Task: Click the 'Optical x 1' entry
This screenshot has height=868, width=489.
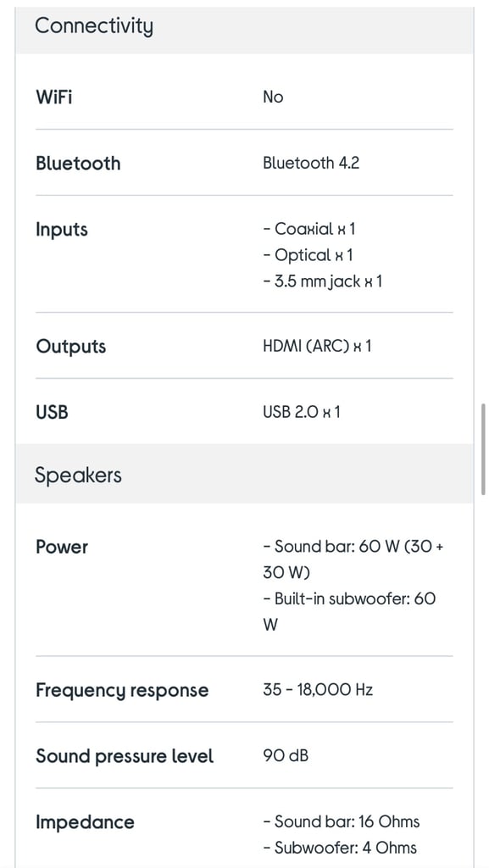Action: pyautogui.click(x=308, y=255)
